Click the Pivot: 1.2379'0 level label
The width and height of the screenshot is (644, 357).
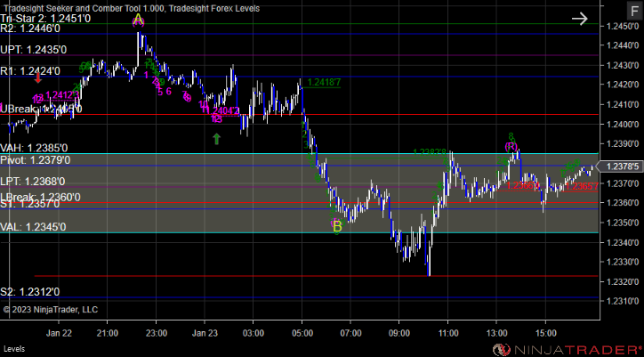pyautogui.click(x=36, y=160)
